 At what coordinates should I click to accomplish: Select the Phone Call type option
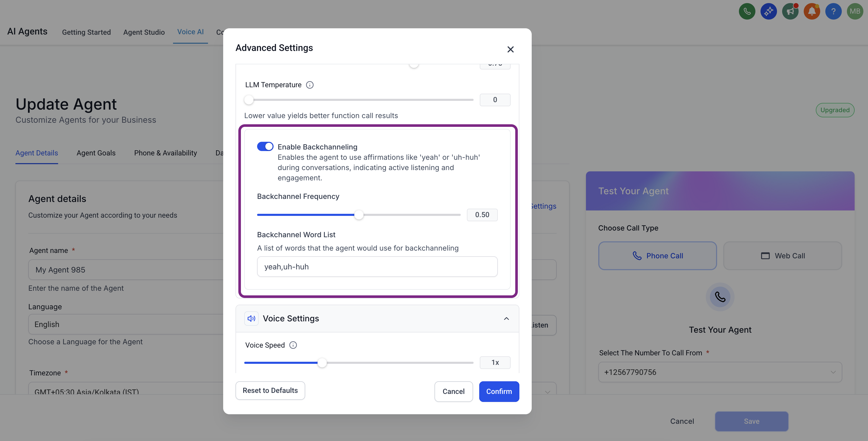(657, 256)
